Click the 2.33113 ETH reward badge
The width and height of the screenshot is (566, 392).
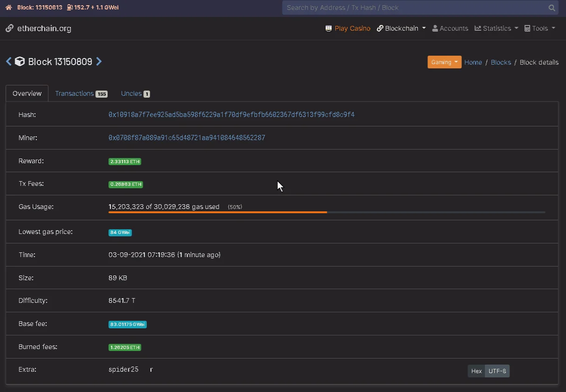pos(125,161)
